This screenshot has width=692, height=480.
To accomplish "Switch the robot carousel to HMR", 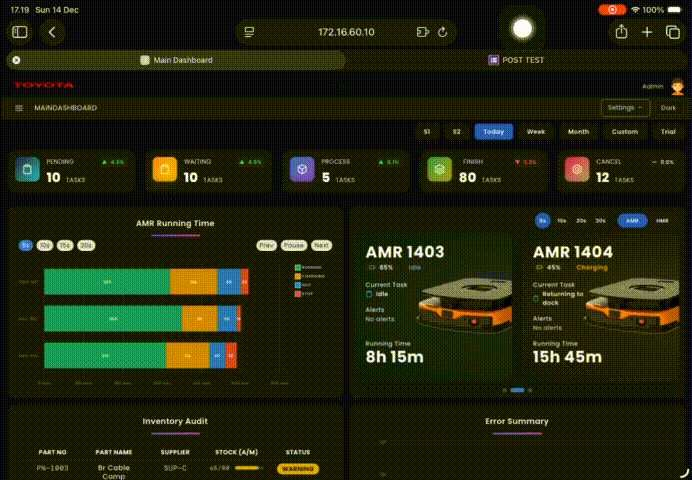I will click(x=662, y=220).
